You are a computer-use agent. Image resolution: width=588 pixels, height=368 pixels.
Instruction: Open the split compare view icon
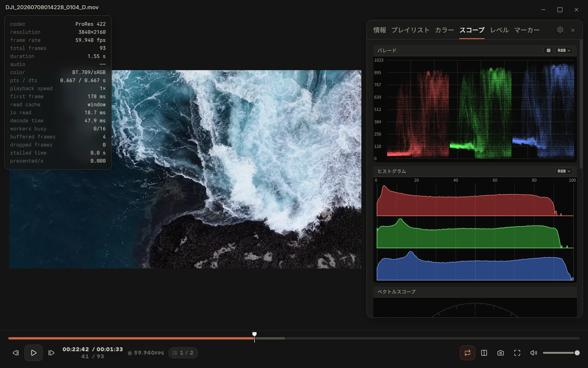click(x=484, y=353)
